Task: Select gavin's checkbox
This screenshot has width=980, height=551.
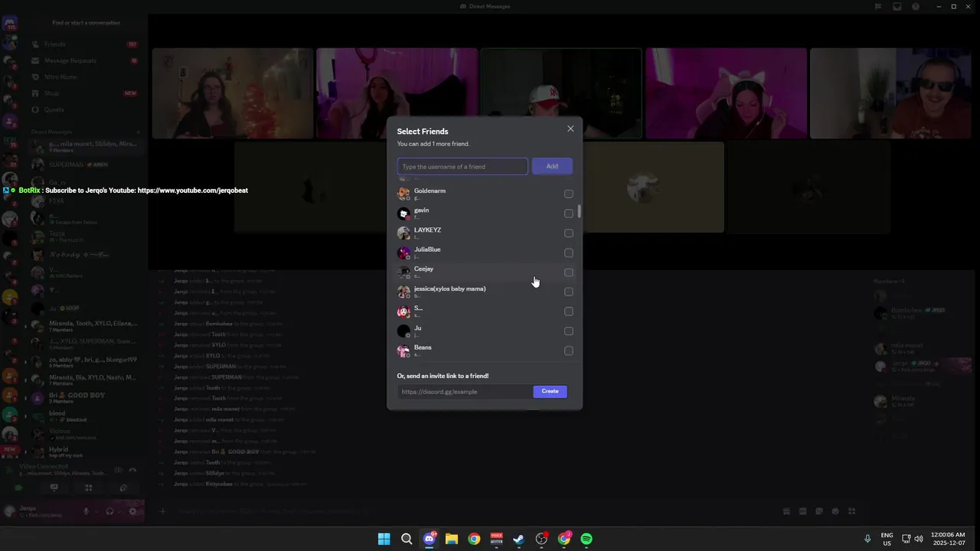Action: [x=568, y=214]
